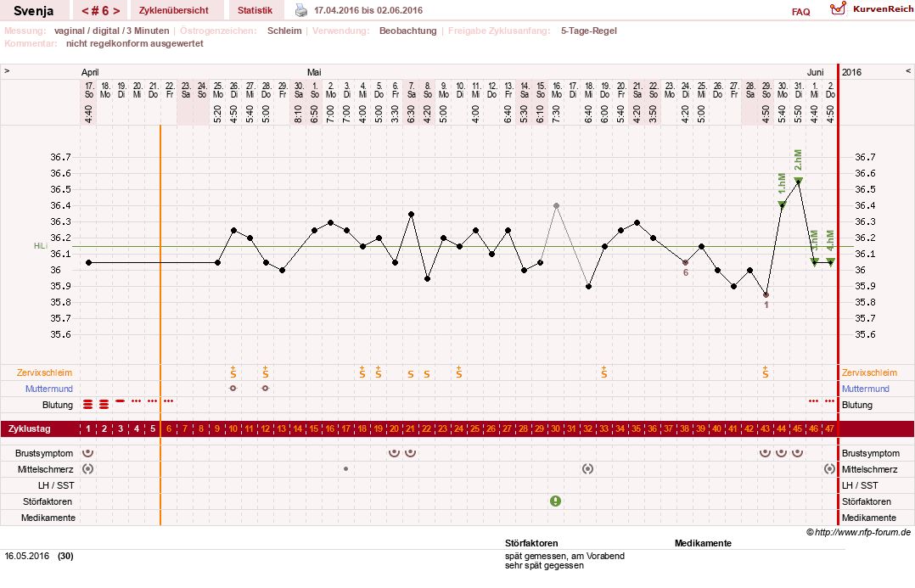This screenshot has width=915, height=588.
Task: Click the HLi baseline label
Action: pos(40,246)
